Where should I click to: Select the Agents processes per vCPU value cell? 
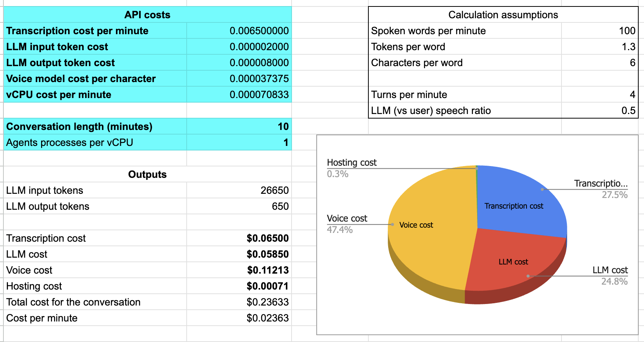[239, 142]
